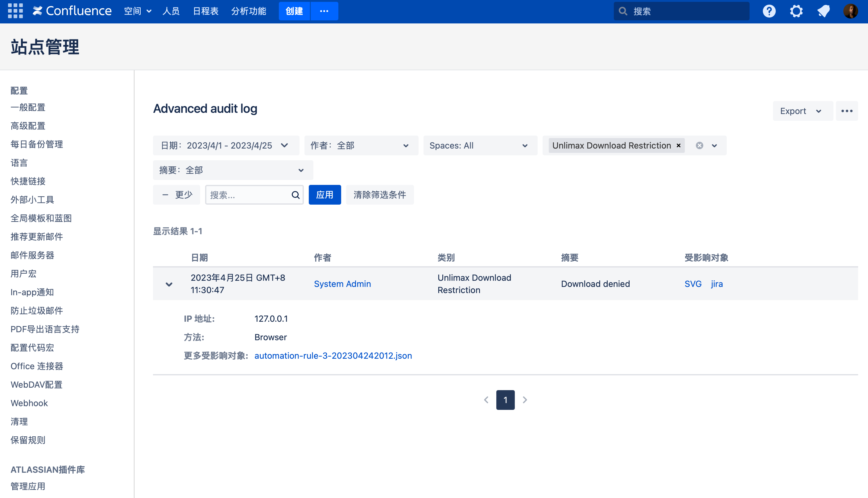868x498 pixels.
Task: Open the automation-rule-3-202304242012.json link
Action: [333, 356]
